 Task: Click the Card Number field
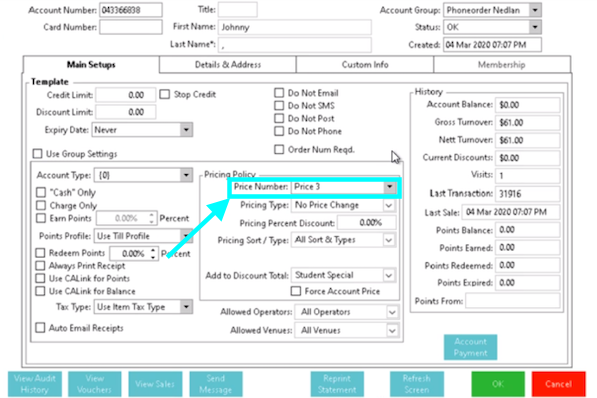(131, 27)
